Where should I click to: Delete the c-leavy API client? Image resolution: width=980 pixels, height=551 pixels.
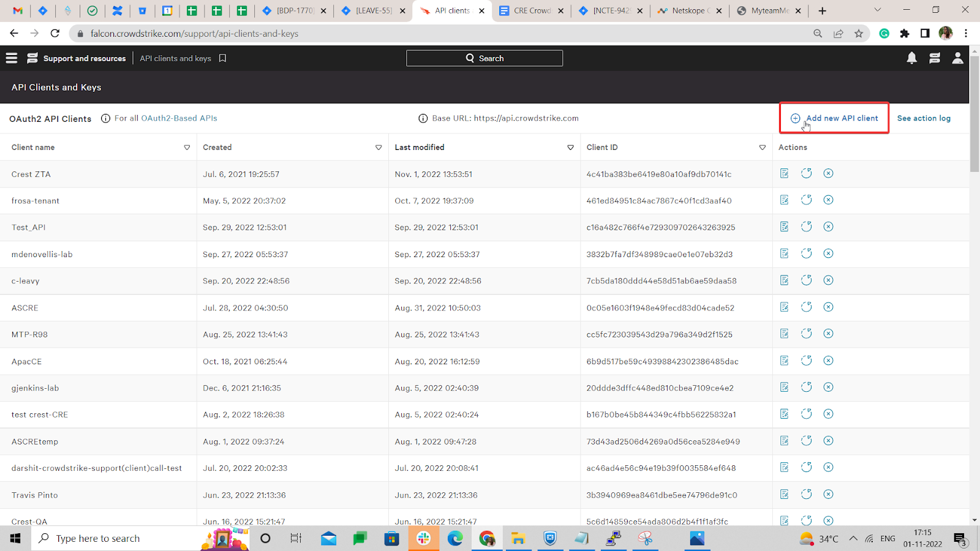pyautogui.click(x=829, y=280)
